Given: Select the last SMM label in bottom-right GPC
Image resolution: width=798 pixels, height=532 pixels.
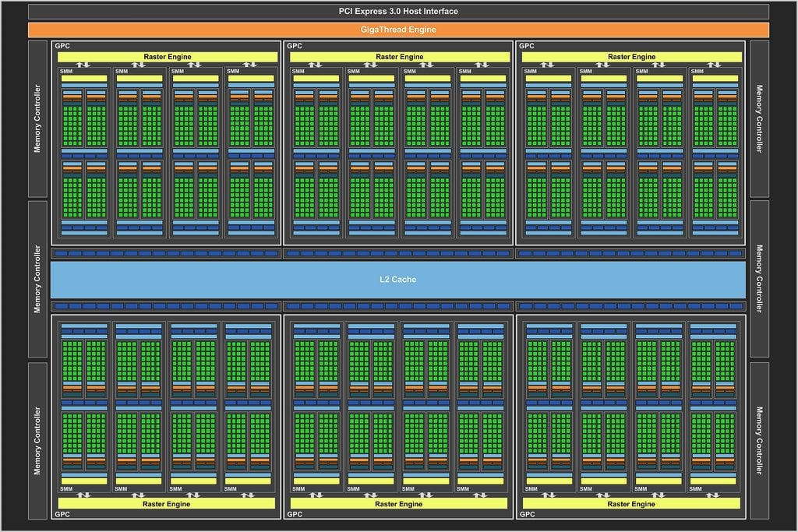Looking at the screenshot, I should point(697,489).
